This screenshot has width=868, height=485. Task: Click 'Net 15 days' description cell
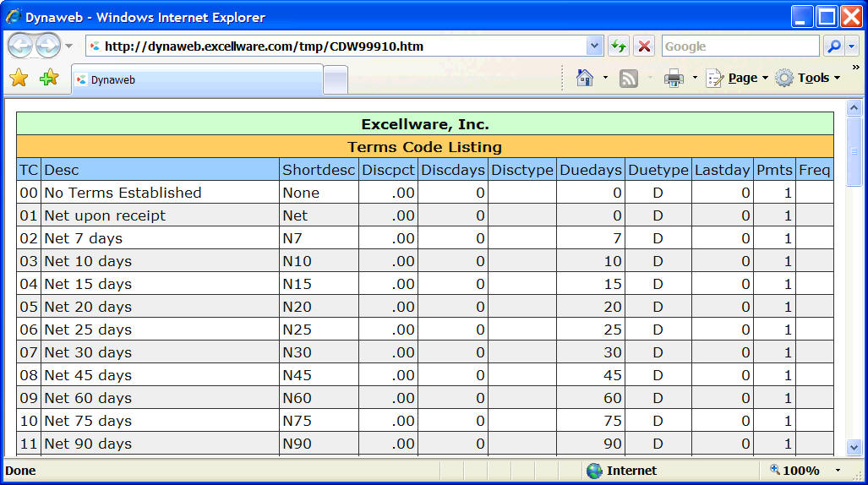point(160,284)
